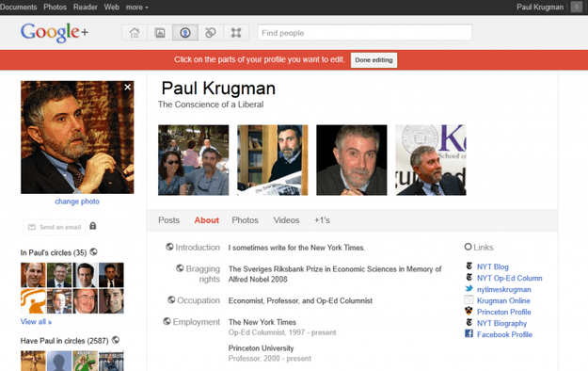Switch to the Posts tab
Viewport: 588px width, 371px height.
[x=168, y=220]
